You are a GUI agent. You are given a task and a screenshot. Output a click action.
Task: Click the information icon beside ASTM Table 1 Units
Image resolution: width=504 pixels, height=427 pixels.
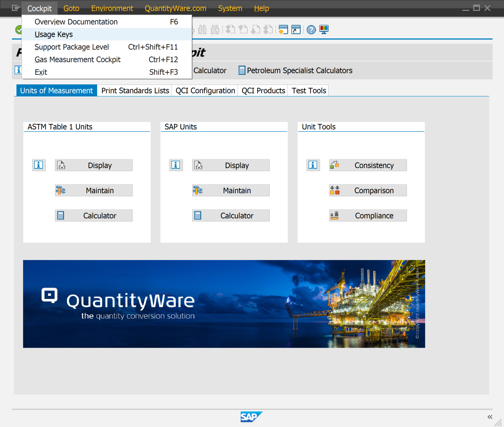[39, 165]
